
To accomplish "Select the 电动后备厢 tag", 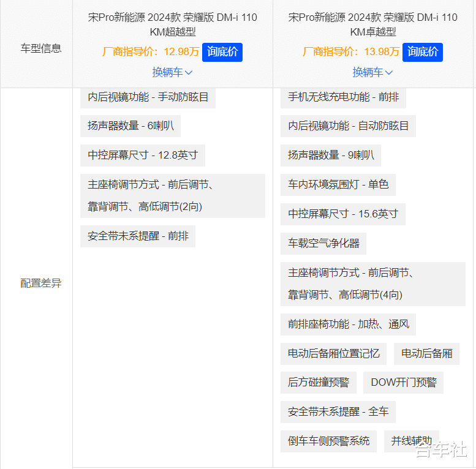I will pos(426,354).
